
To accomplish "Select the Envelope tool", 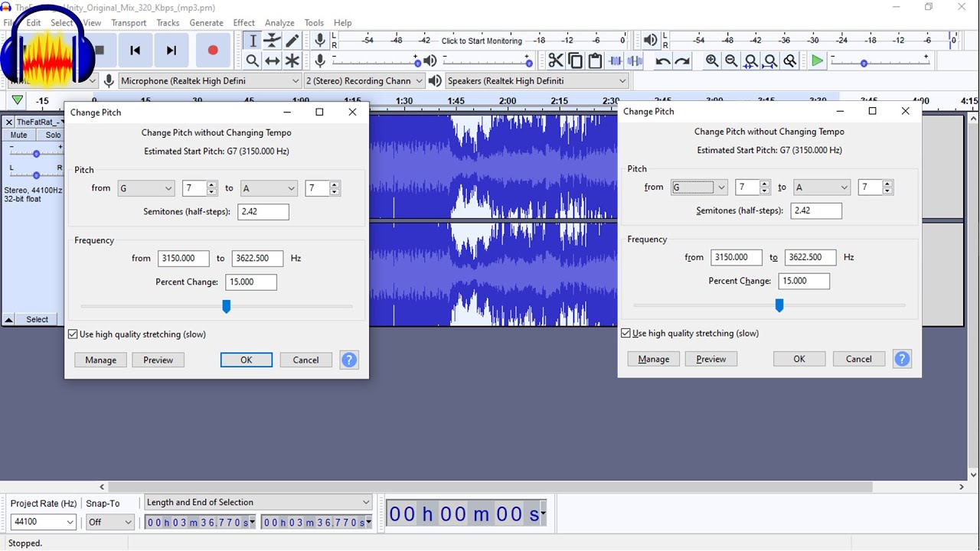I will coord(272,41).
